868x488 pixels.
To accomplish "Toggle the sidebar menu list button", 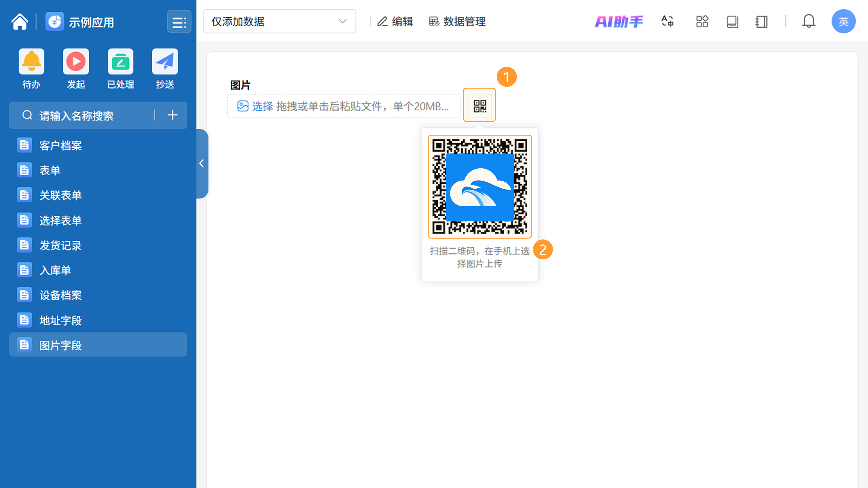I will (x=179, y=22).
